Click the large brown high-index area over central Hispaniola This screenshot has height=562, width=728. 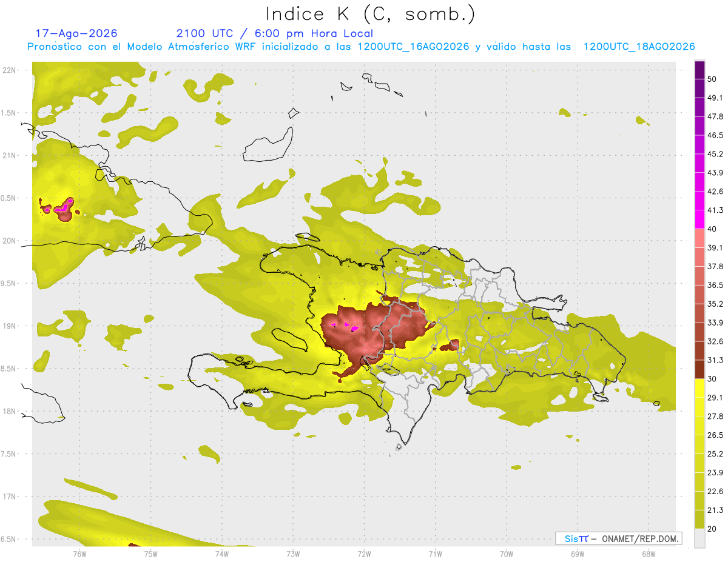click(x=375, y=332)
